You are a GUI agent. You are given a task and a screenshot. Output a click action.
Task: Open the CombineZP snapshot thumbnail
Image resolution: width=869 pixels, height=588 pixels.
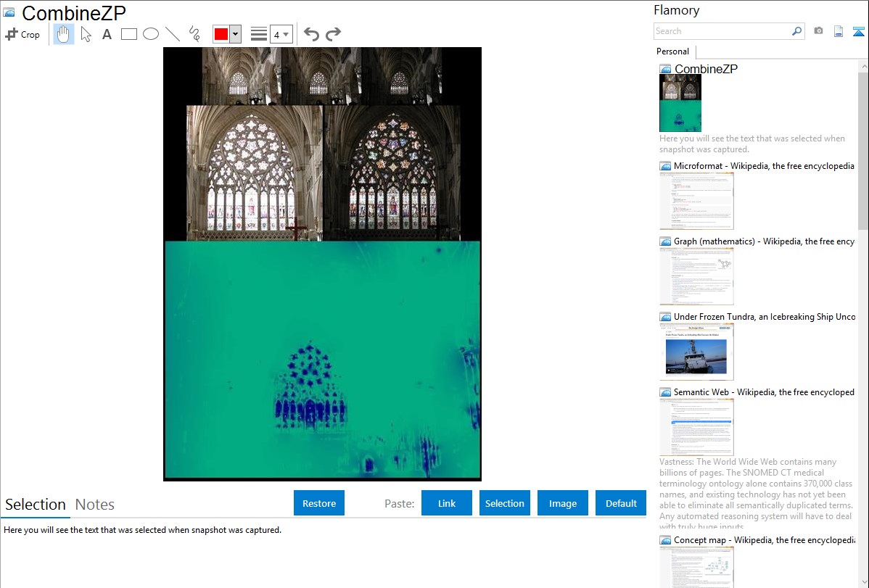tap(680, 103)
